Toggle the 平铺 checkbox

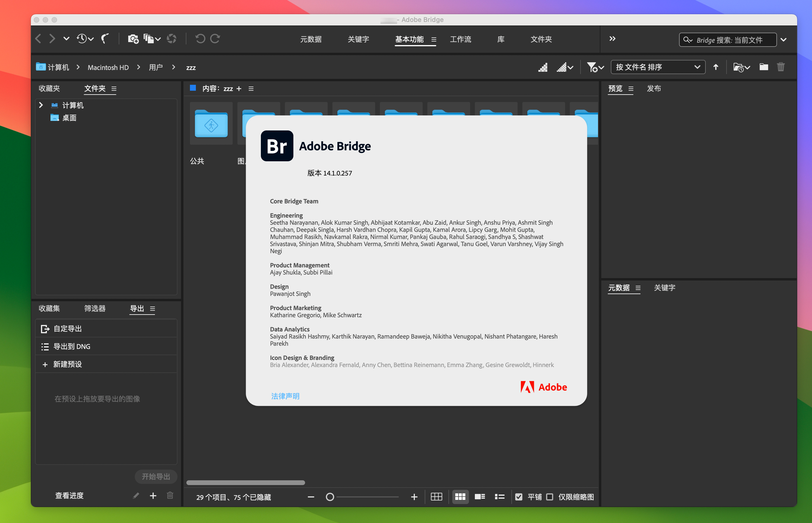[518, 496]
